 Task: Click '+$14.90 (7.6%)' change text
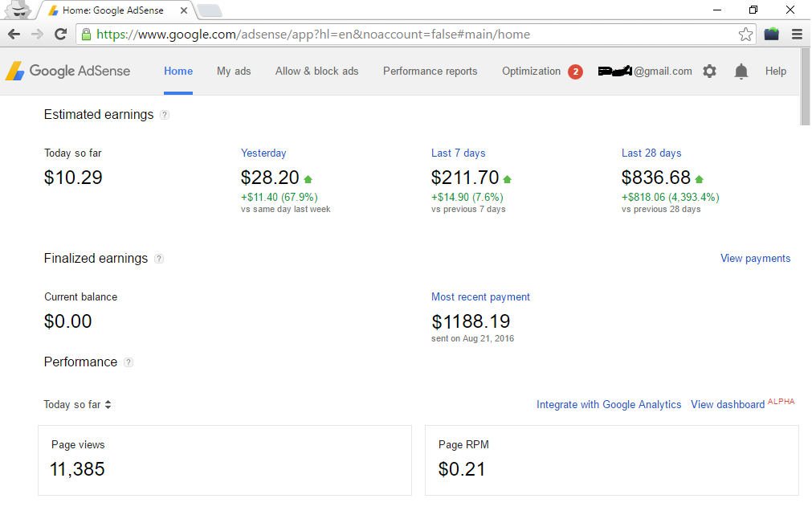click(467, 198)
